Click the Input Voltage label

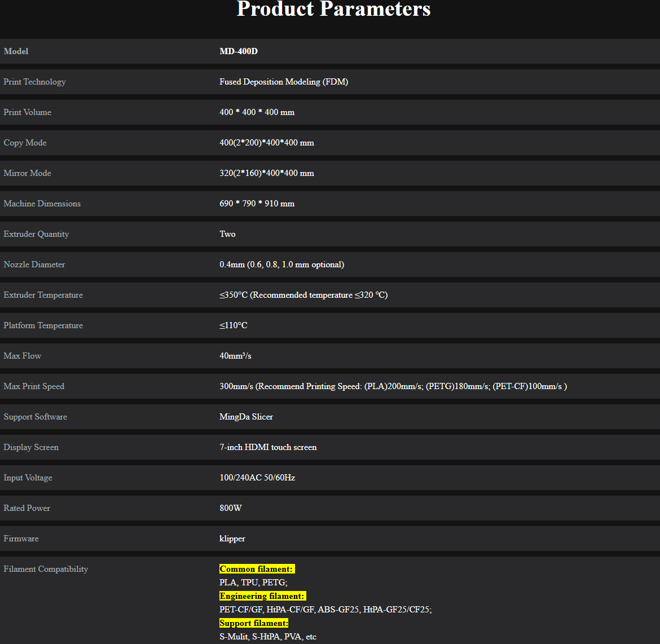(x=28, y=478)
